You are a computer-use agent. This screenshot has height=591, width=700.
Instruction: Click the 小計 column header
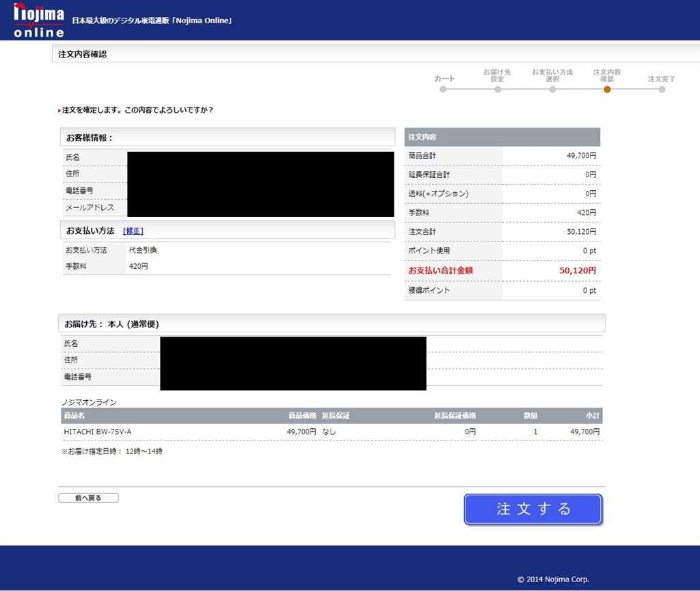(x=593, y=415)
